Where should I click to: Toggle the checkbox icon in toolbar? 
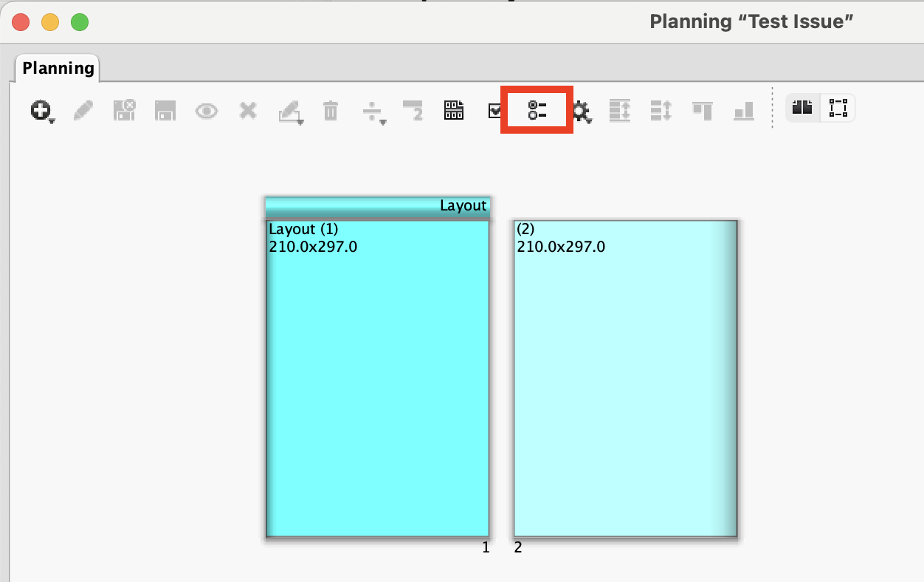pos(494,111)
